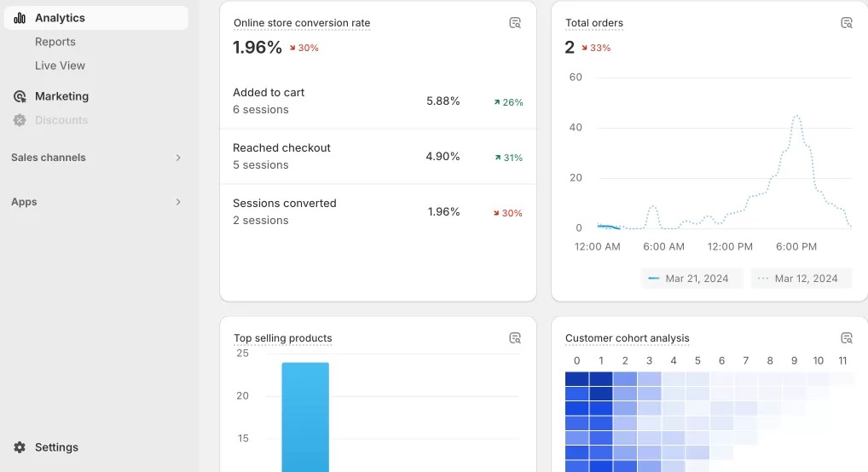This screenshot has width=868, height=472.
Task: Click 31% increase indicator
Action: coord(508,158)
